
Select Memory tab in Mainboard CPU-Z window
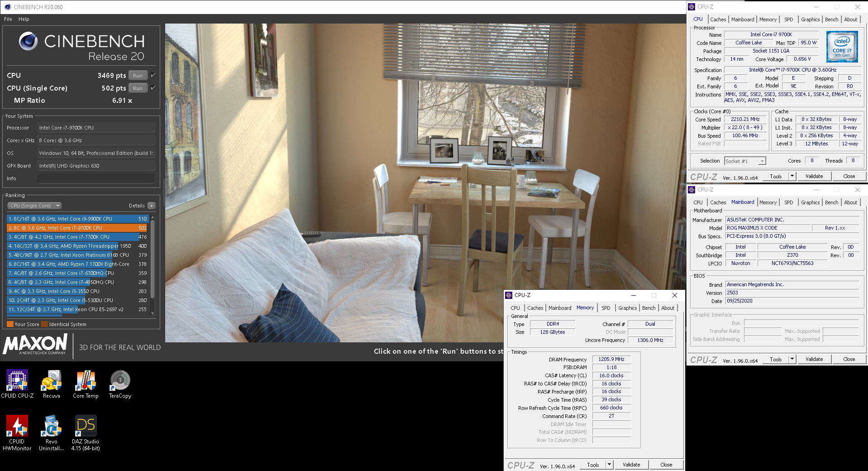pos(768,202)
